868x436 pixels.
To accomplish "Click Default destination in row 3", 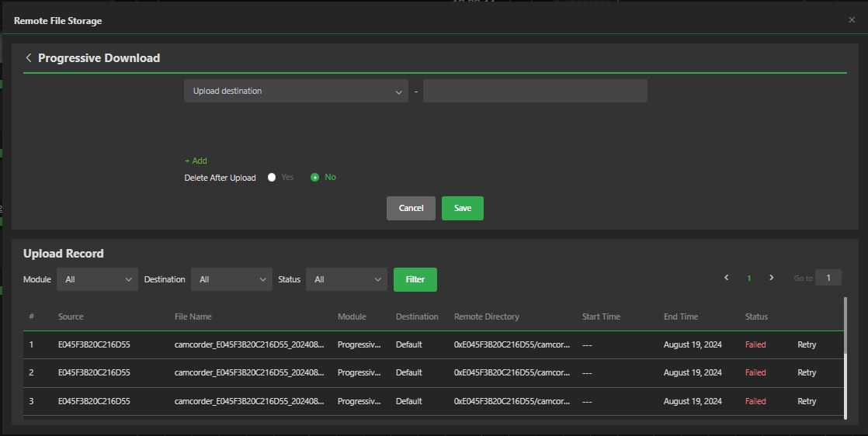I will (x=409, y=401).
